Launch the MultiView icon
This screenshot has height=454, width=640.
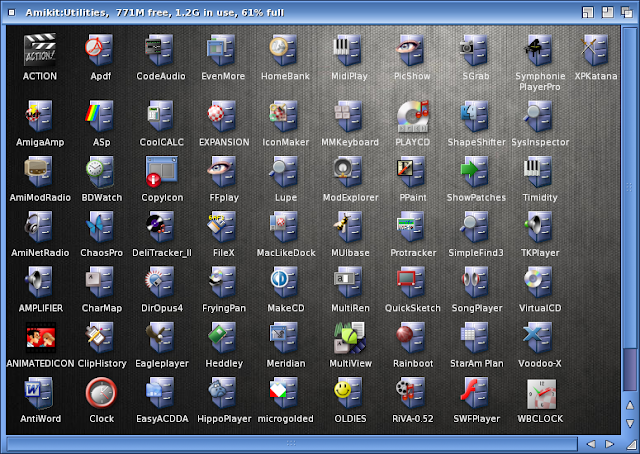(x=349, y=338)
